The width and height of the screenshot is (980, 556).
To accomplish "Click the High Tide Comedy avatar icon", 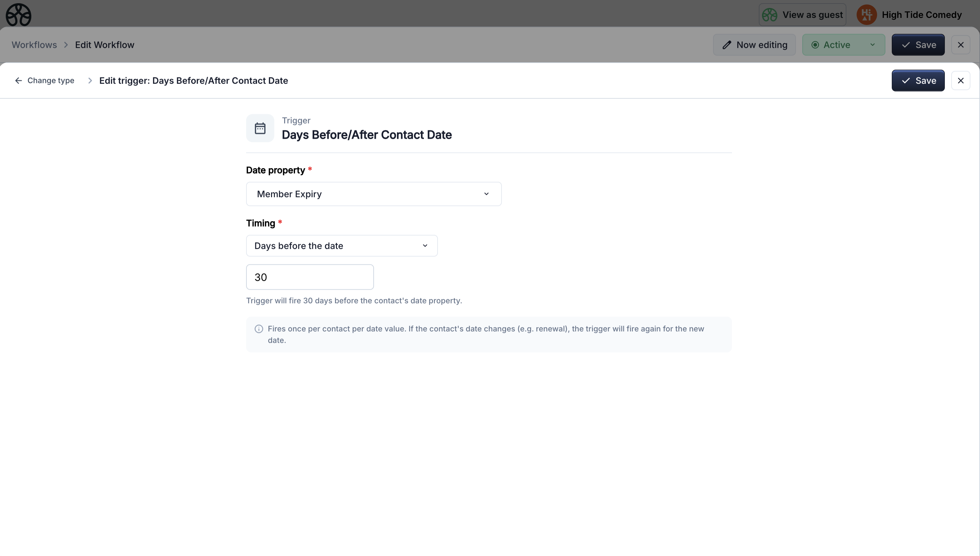I will coord(866,15).
